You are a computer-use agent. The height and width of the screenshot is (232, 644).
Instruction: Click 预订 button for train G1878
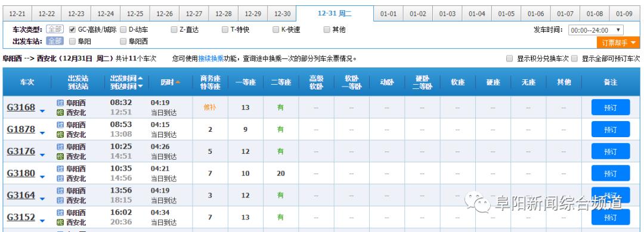click(x=611, y=129)
